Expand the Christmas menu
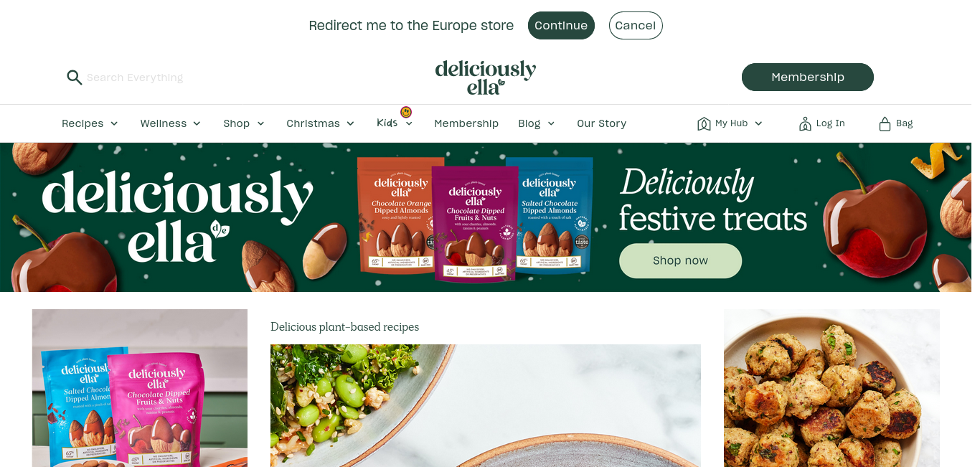980x467 pixels. point(320,123)
